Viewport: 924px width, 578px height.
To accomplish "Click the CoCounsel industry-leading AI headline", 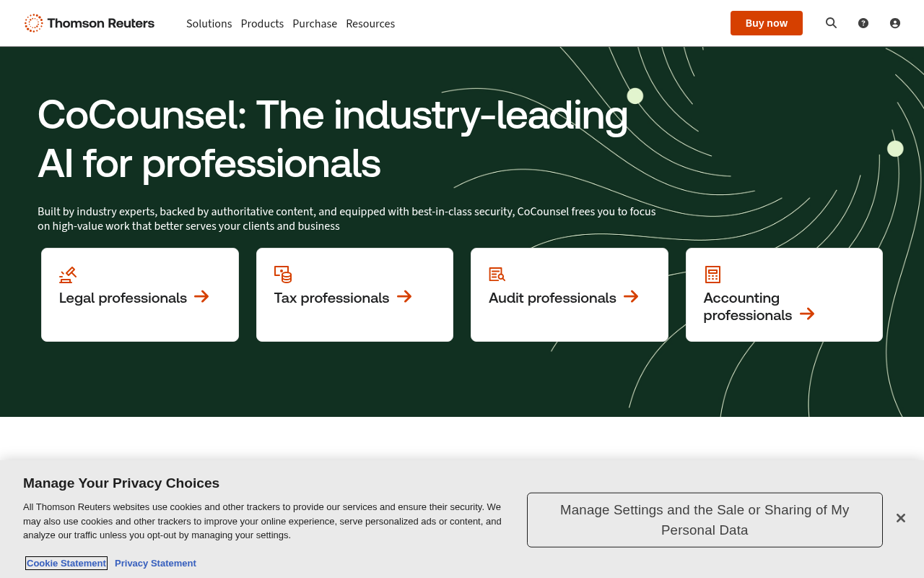I will pos(333,139).
